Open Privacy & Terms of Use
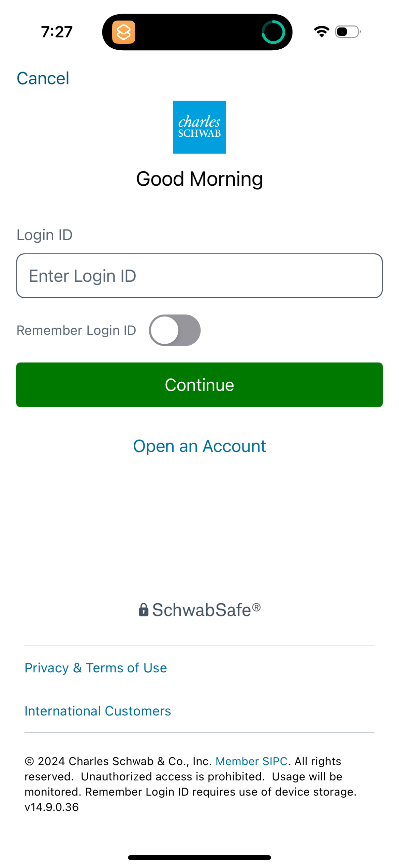The width and height of the screenshot is (399, 868). pyautogui.click(x=95, y=667)
